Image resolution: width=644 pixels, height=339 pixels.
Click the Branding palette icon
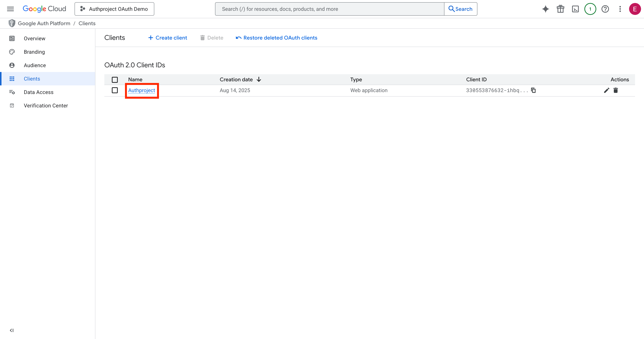coord(12,52)
